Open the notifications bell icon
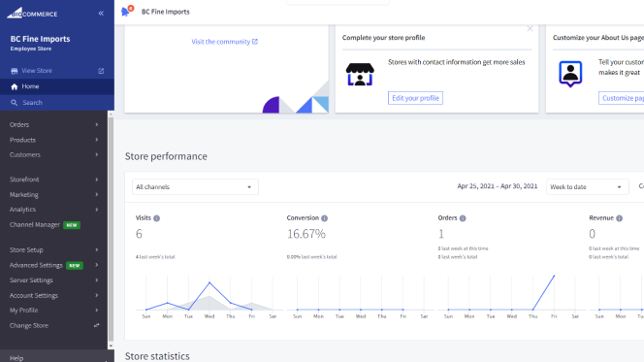This screenshot has height=362, width=644. click(126, 12)
